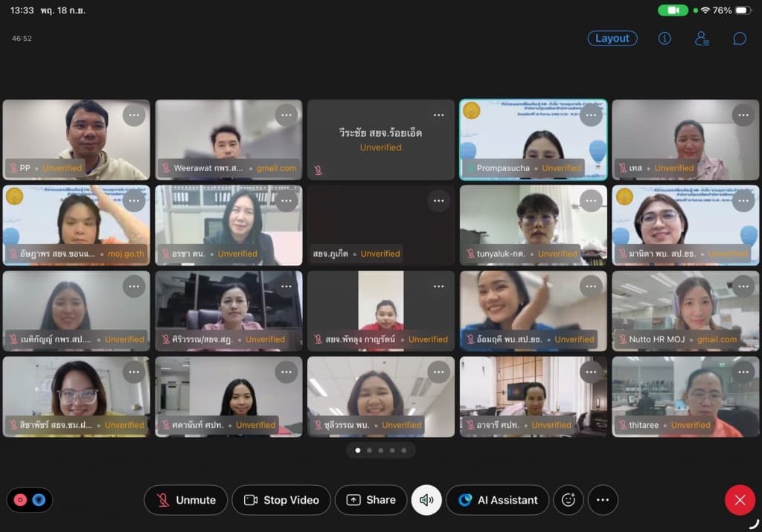Screen dimensions: 762x532
Task: Leave the meeting with red X button
Action: coord(740,500)
